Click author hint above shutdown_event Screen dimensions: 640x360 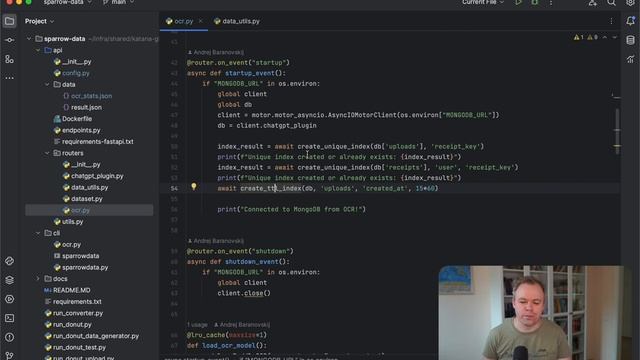[216, 241]
